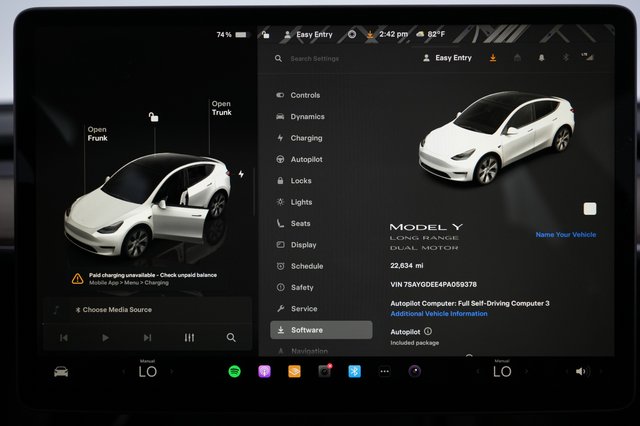
Task: Tap driver side LO temperature
Action: point(147,372)
